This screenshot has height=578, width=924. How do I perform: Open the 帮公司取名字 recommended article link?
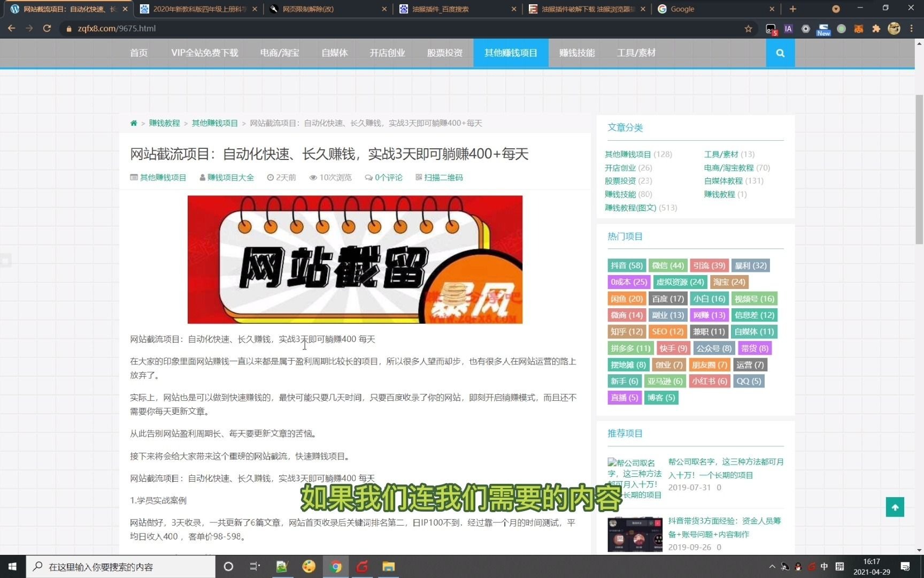(726, 468)
